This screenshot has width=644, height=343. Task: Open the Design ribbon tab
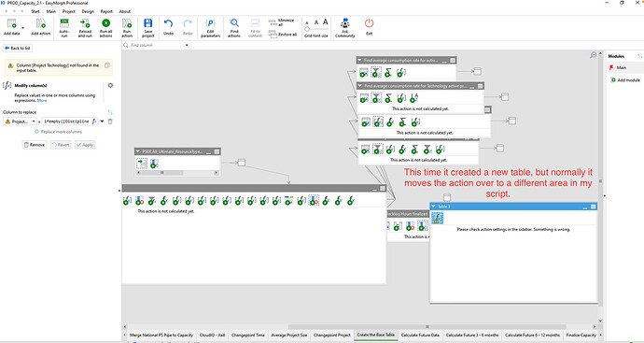[x=88, y=11]
